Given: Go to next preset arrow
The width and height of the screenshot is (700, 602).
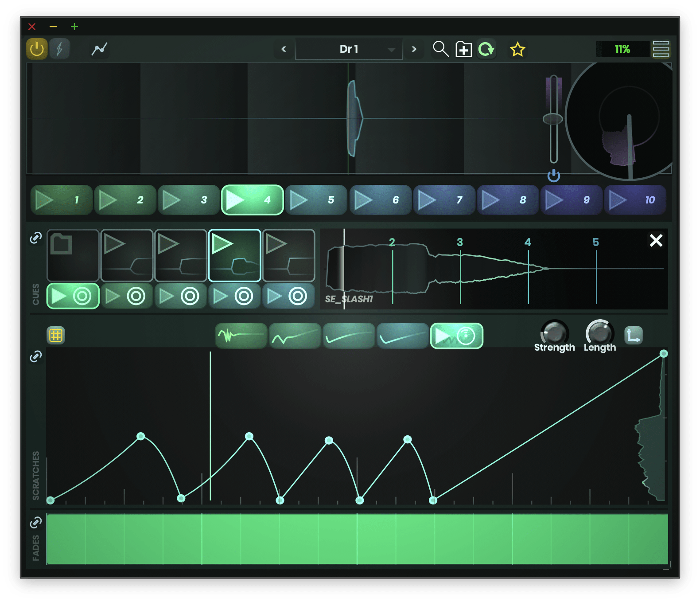Looking at the screenshot, I should click(414, 49).
